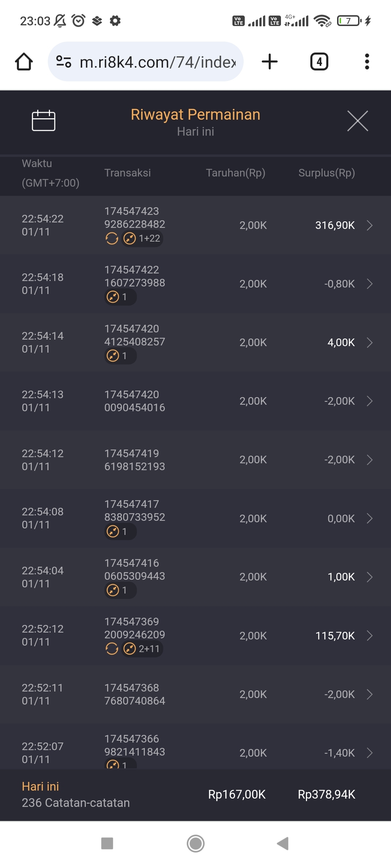
Task: Close the Riwayat Permainan panel
Action: (357, 121)
